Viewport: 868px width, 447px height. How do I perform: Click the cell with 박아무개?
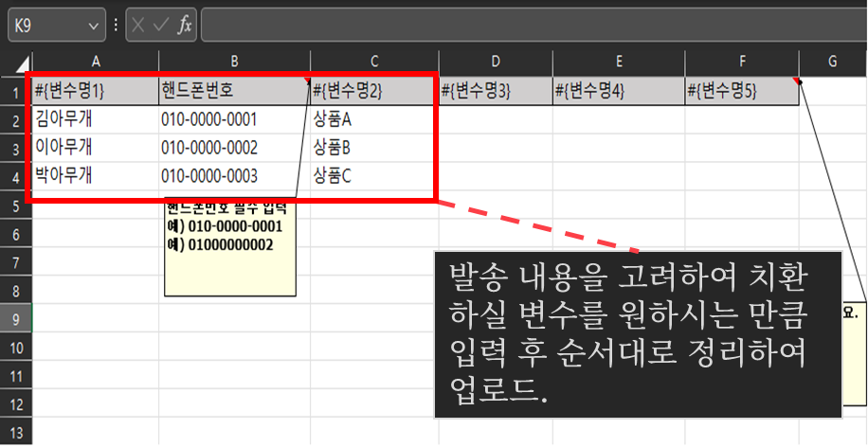pyautogui.click(x=95, y=176)
